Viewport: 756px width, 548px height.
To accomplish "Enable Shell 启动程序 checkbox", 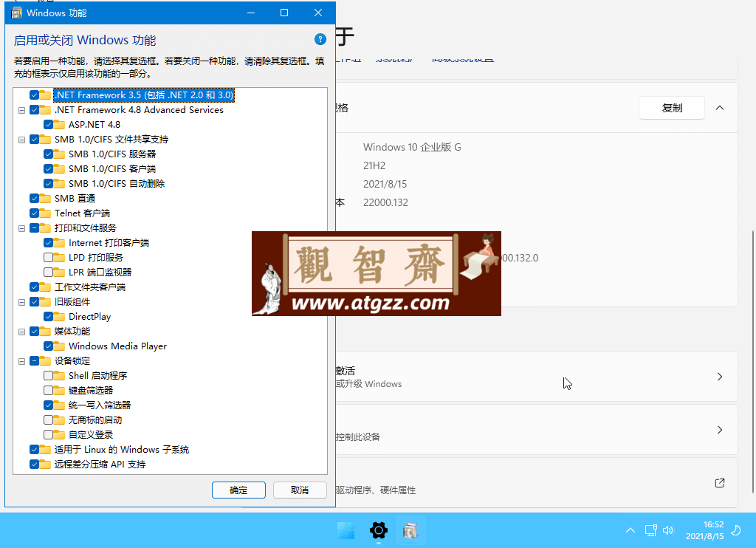I will point(48,375).
